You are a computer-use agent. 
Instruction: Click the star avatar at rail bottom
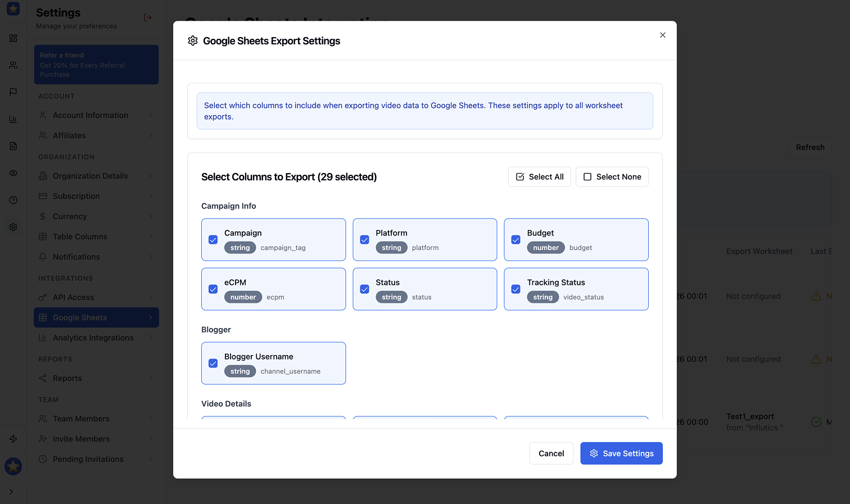coord(13,466)
